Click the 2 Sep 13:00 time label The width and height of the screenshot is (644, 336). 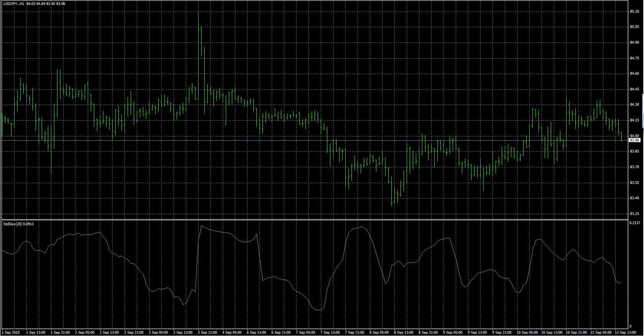point(109,333)
